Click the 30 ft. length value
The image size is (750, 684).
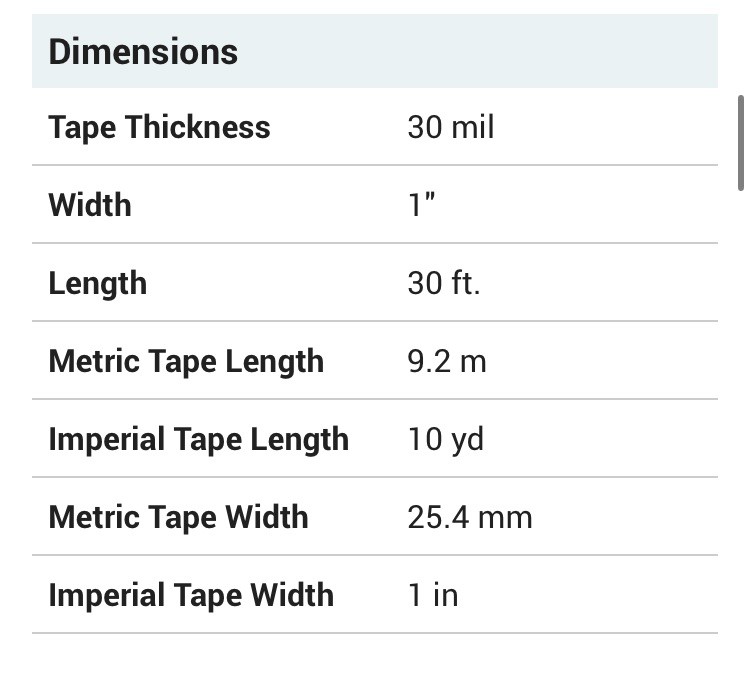[x=443, y=283]
